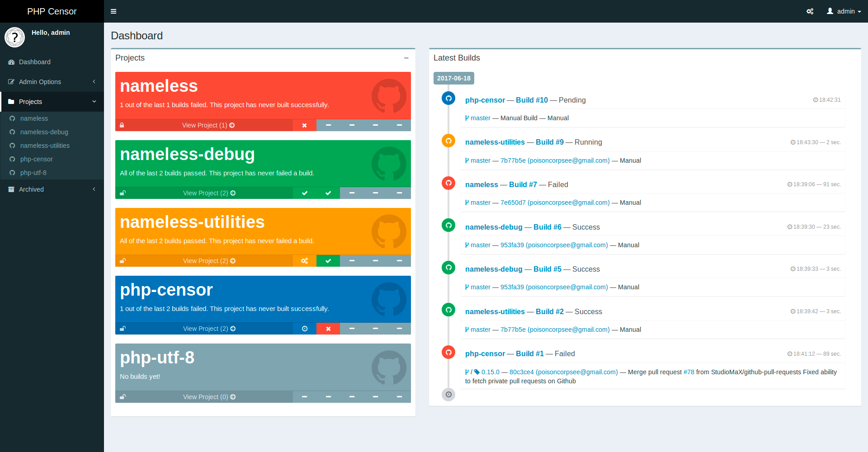Open the settings gear icon in top bar
This screenshot has width=868, height=452.
(x=810, y=11)
